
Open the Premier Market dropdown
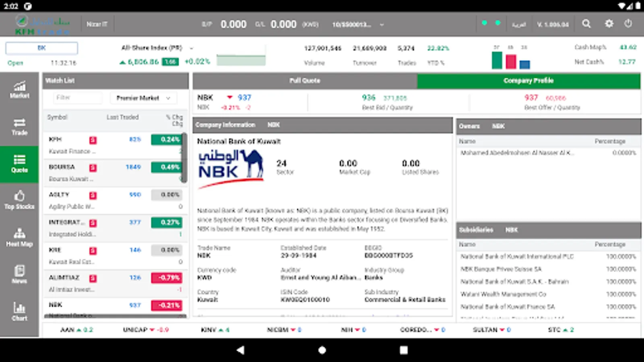click(x=143, y=98)
